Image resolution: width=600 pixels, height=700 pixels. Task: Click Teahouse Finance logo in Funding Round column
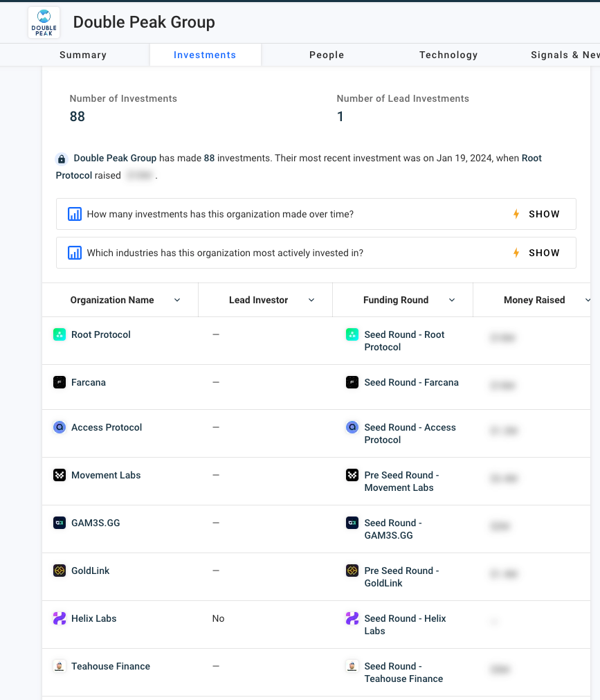tap(352, 666)
